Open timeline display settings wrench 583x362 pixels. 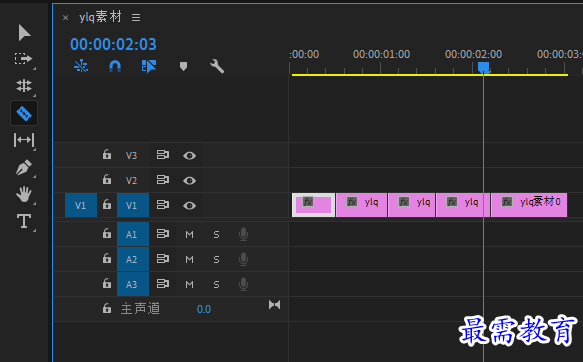tap(217, 67)
